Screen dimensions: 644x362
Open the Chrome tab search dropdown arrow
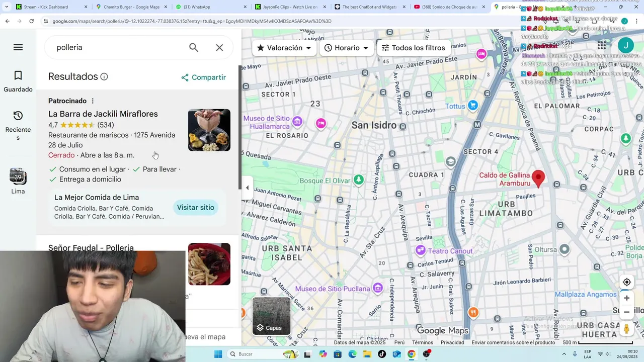tap(6, 7)
